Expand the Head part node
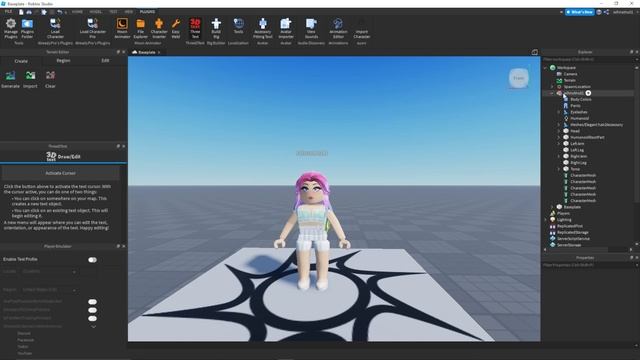 click(559, 131)
